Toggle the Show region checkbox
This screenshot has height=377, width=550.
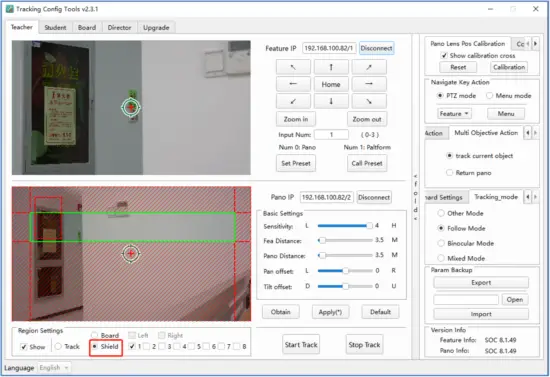pos(24,347)
